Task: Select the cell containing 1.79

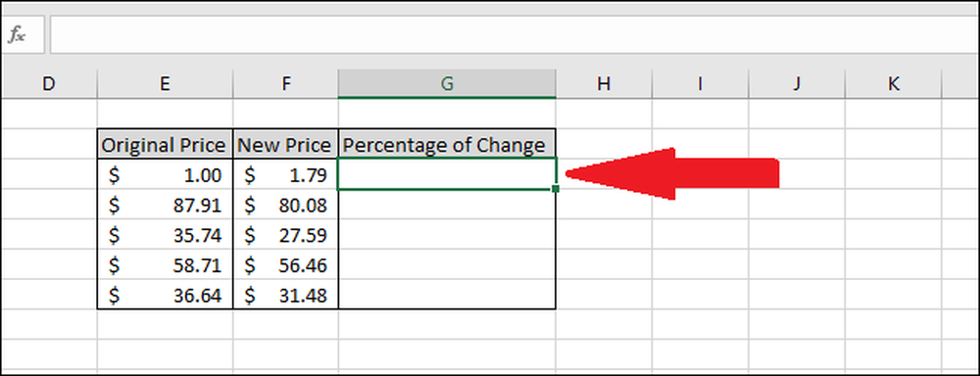Action: 285,174
